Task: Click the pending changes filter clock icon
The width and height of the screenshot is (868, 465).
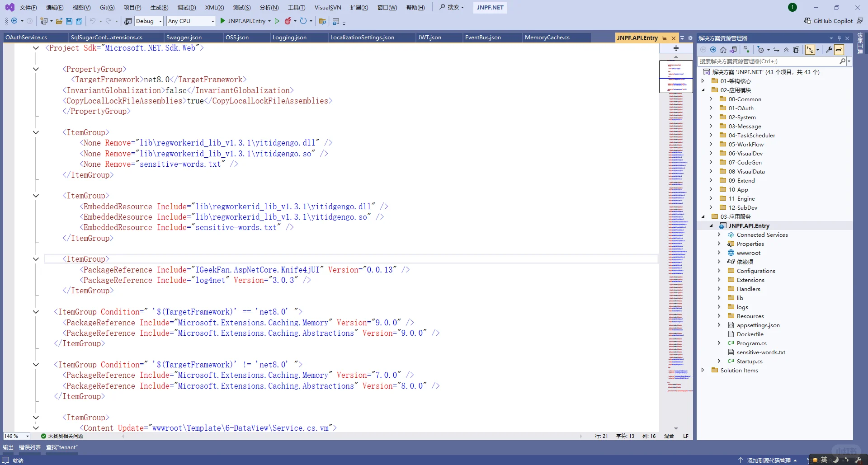Action: (761, 50)
